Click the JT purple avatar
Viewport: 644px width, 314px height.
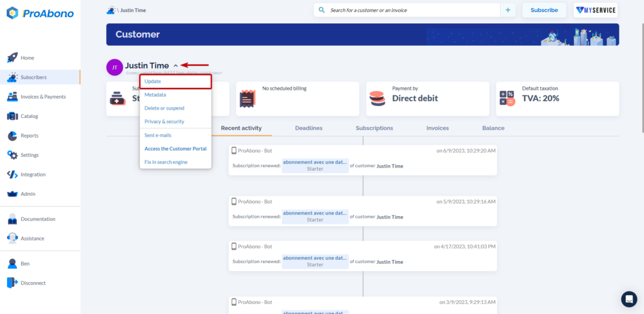(x=114, y=68)
